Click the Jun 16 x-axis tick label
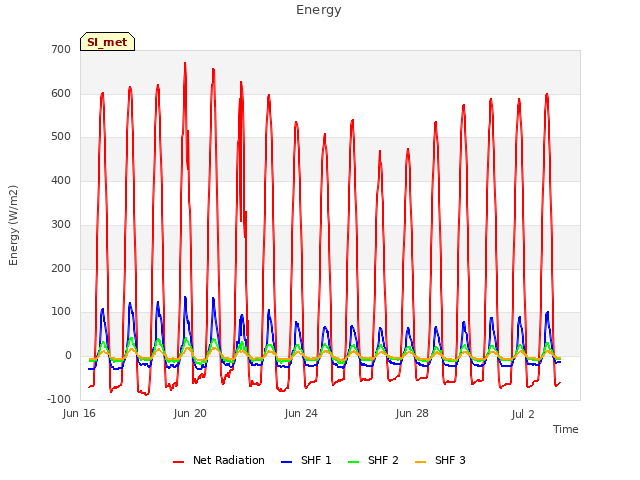The width and height of the screenshot is (640, 480). pyautogui.click(x=79, y=413)
